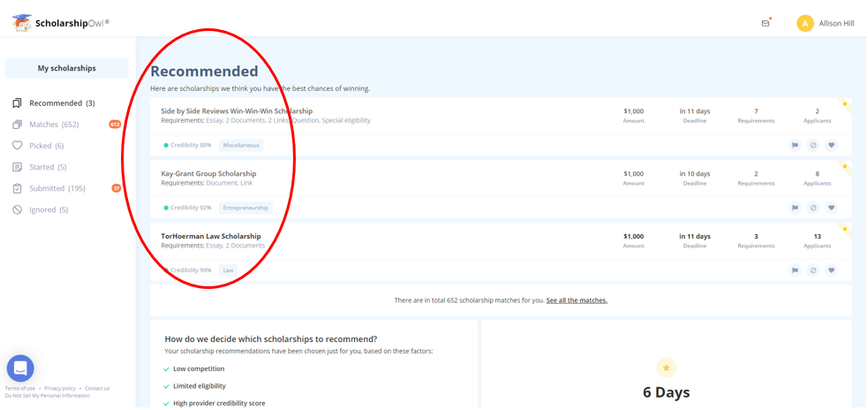Click the yellow user avatar icon
The image size is (868, 410).
(x=805, y=23)
